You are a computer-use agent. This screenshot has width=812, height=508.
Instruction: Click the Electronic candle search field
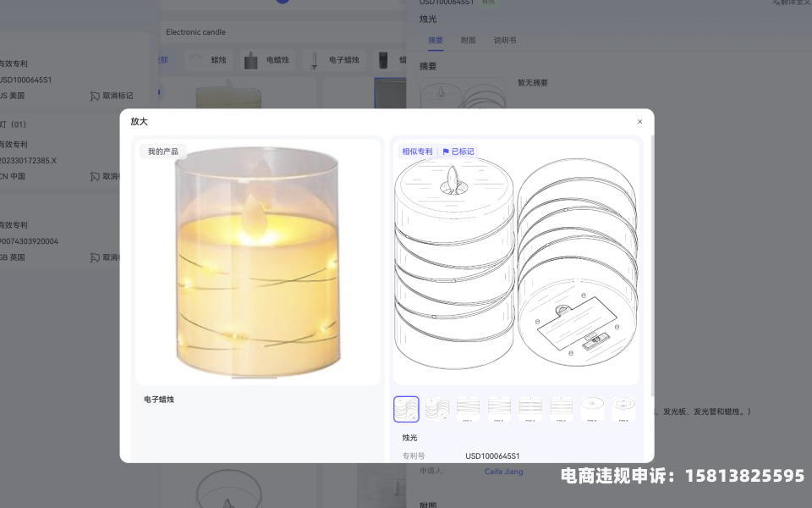[x=283, y=31]
